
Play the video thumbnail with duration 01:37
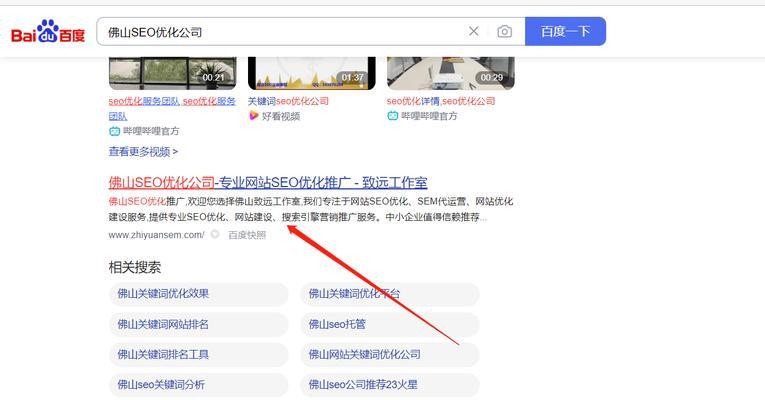[x=312, y=73]
